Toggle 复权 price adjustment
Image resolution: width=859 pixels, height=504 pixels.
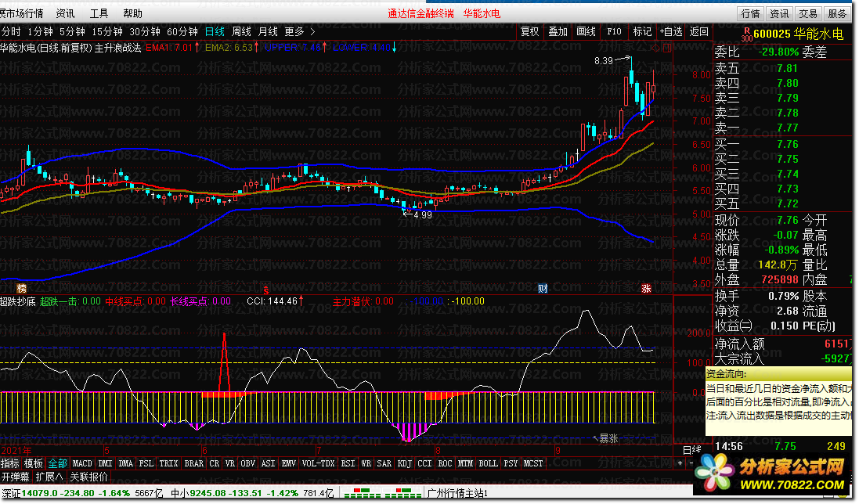(530, 32)
